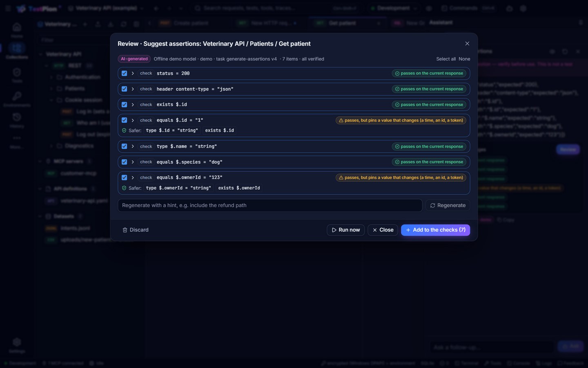This screenshot has height=368, width=588.
Task: Pick safer suggestion type $.ownerId = "string"
Action: pyautogui.click(x=178, y=188)
